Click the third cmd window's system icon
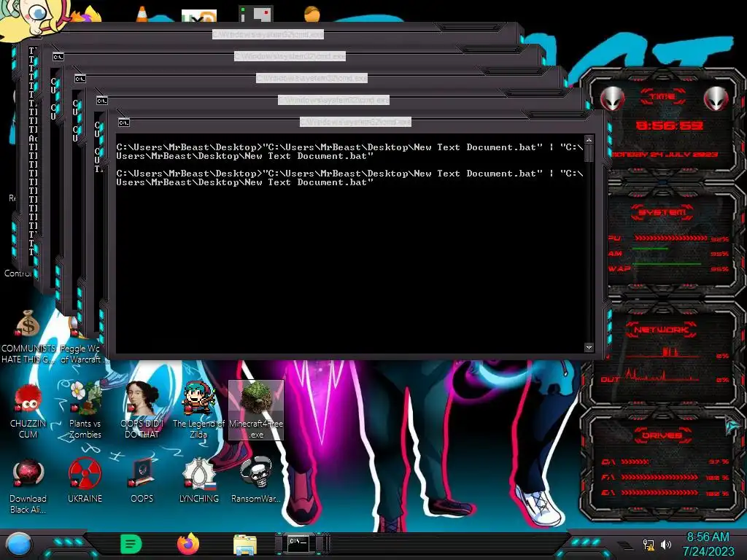Viewport: 747px width, 560px height. coord(80,79)
